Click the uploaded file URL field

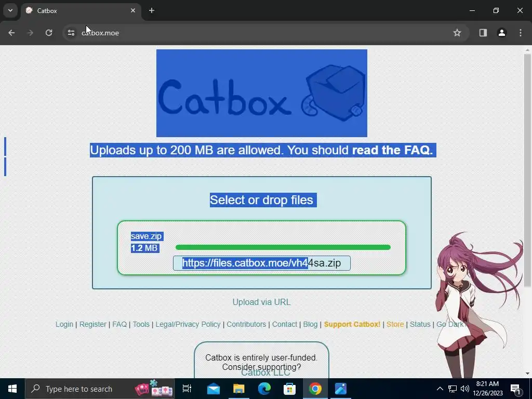coord(262,263)
